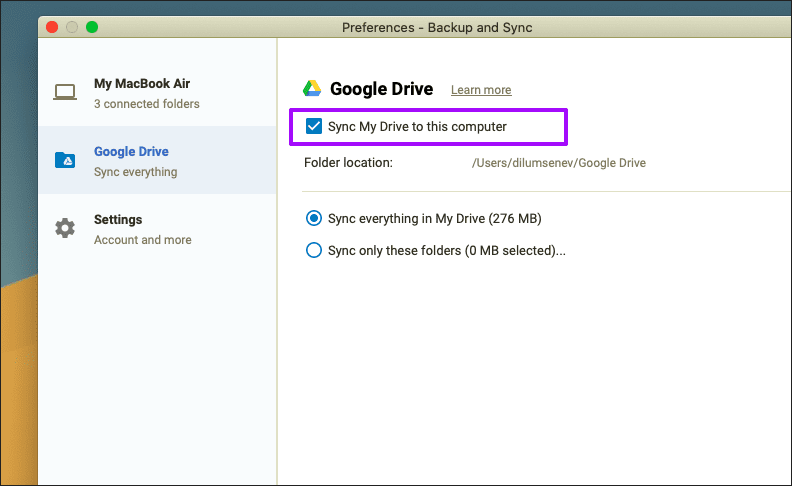792x486 pixels.
Task: Click the Sync everything subtitle in sidebar
Action: click(x=135, y=172)
